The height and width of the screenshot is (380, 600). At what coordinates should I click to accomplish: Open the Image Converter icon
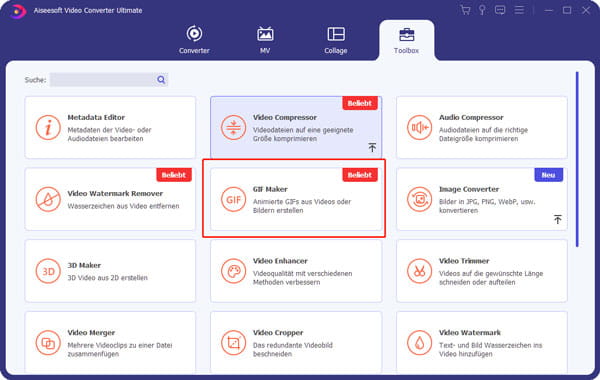click(x=419, y=199)
